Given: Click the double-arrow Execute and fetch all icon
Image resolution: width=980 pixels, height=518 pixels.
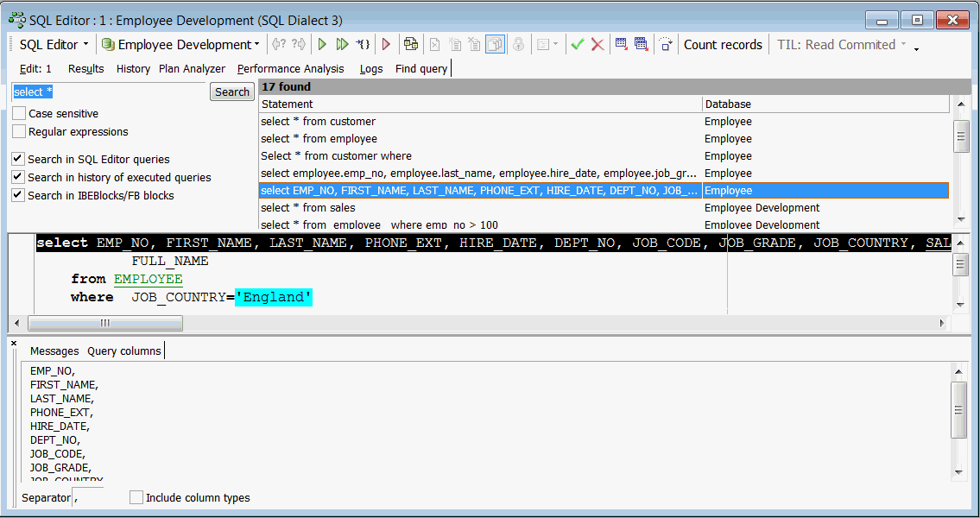Looking at the screenshot, I should pyautogui.click(x=342, y=45).
